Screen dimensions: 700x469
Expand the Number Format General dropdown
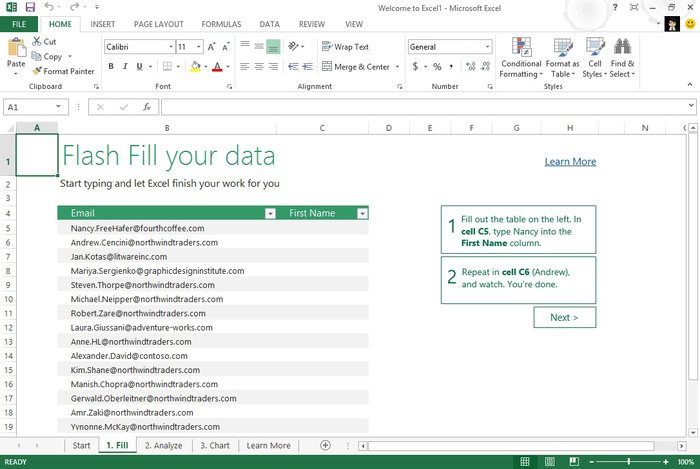click(487, 47)
